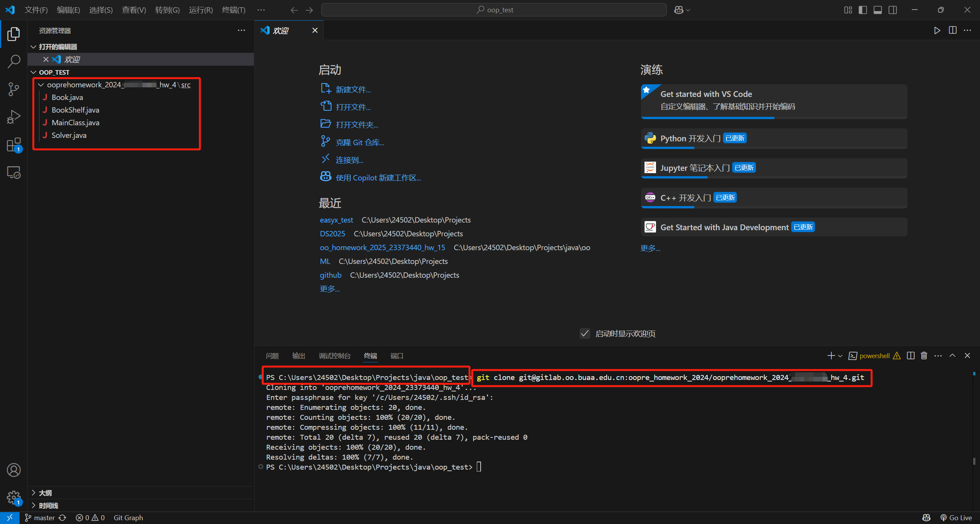Open the recent easyx_test project link
This screenshot has width=980, height=524.
point(336,220)
